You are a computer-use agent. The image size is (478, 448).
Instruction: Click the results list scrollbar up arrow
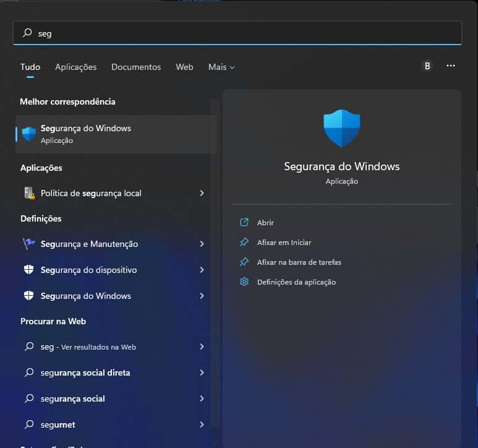pos(215,95)
